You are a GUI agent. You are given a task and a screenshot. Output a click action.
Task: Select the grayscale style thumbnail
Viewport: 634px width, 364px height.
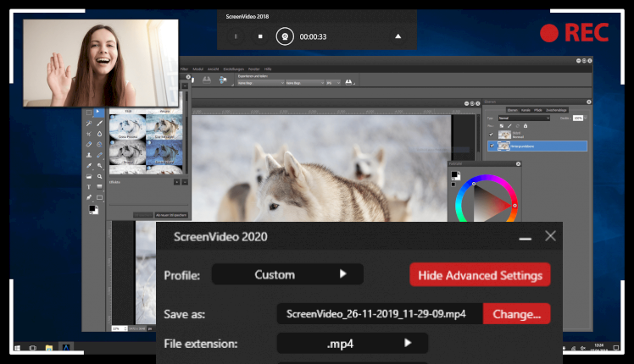pyautogui.click(x=127, y=152)
